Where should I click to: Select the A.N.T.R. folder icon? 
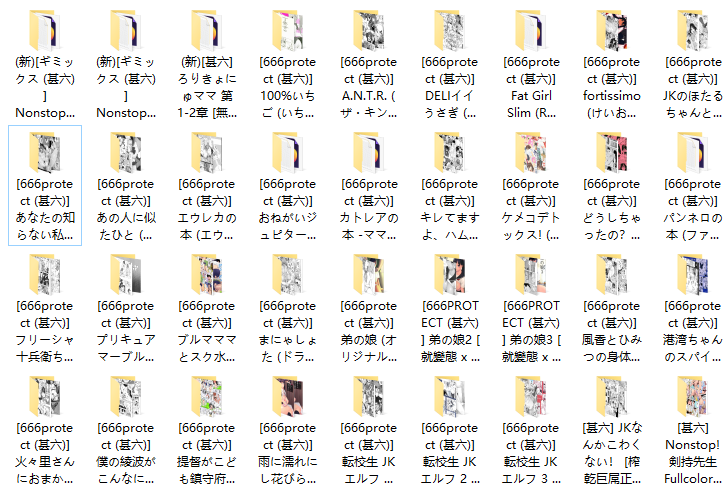coord(369,31)
